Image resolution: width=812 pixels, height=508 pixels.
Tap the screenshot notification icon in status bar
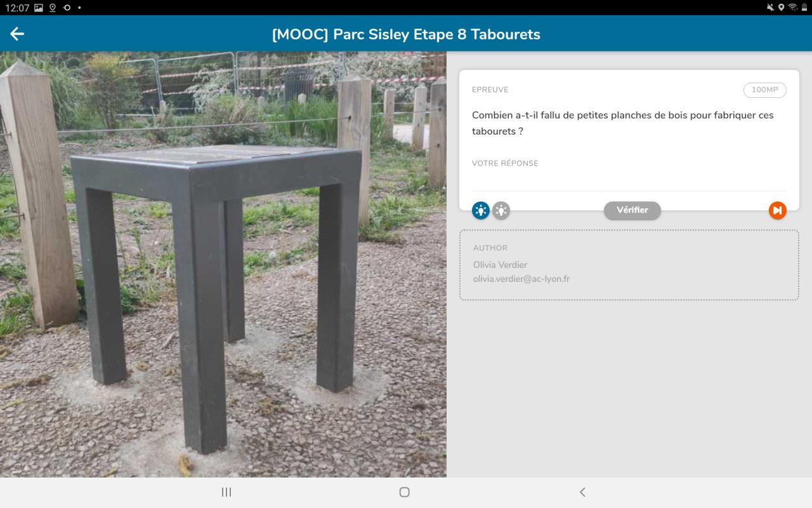pyautogui.click(x=37, y=8)
